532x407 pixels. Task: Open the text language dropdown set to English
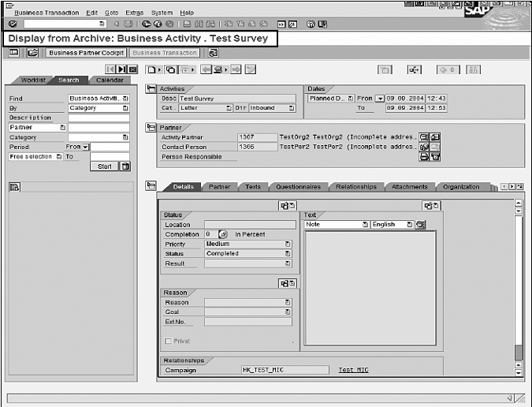(x=409, y=225)
